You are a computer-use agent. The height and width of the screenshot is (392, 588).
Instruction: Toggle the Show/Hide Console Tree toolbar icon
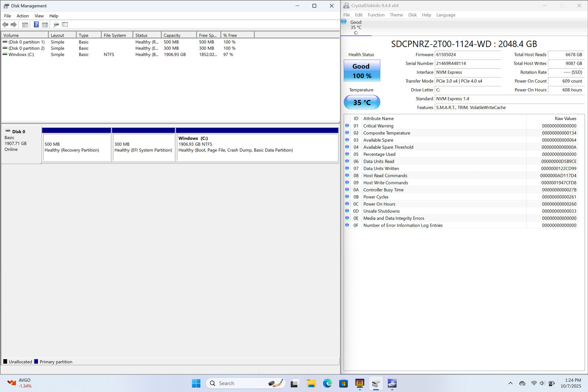(25, 25)
